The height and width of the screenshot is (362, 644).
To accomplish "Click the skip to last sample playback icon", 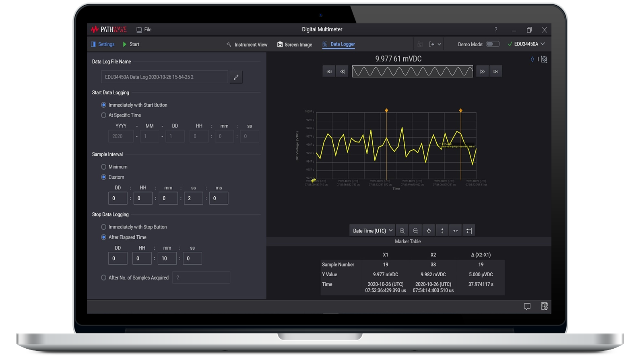I will coord(496,71).
